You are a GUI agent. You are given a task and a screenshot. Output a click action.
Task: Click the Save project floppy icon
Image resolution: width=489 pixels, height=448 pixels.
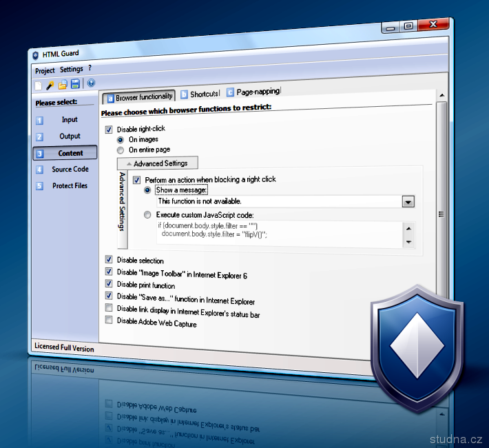pyautogui.click(x=75, y=83)
